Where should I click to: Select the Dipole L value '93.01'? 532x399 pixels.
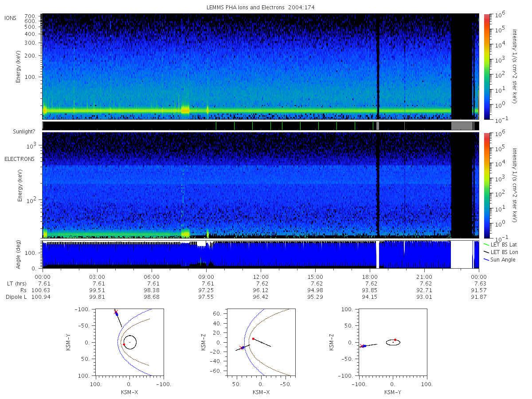(x=425, y=297)
